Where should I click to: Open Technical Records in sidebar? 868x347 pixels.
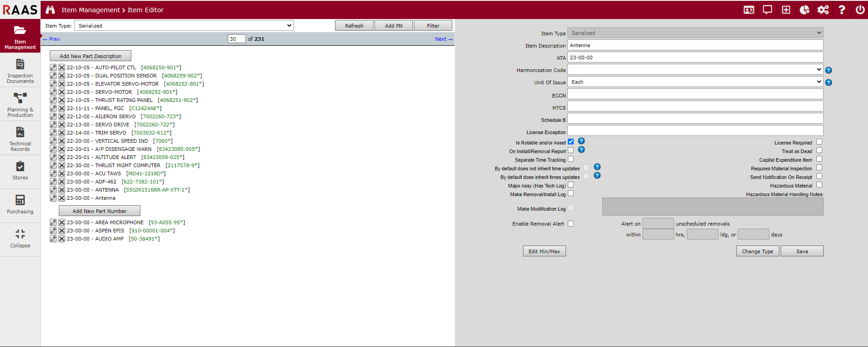point(20,139)
